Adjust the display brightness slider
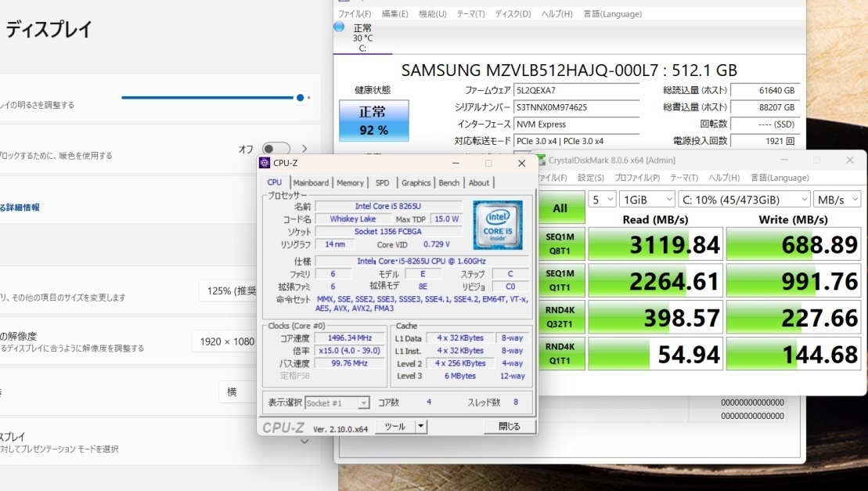Screen dimensions: 868x491 [x=215, y=97]
